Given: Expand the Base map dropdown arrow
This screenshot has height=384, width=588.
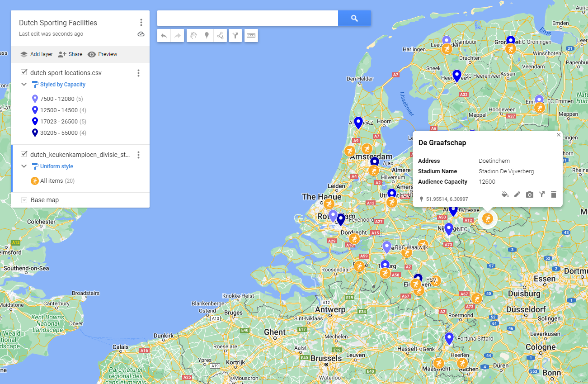Looking at the screenshot, I should click(x=24, y=200).
